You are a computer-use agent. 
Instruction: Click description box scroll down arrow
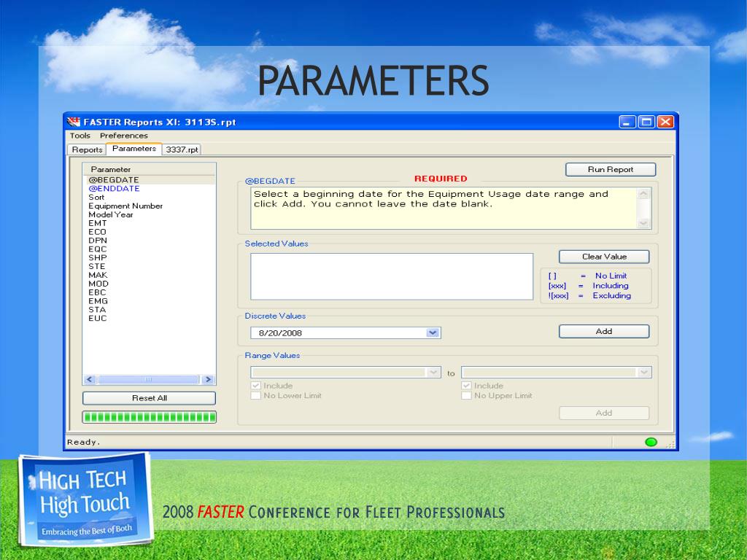pyautogui.click(x=643, y=223)
